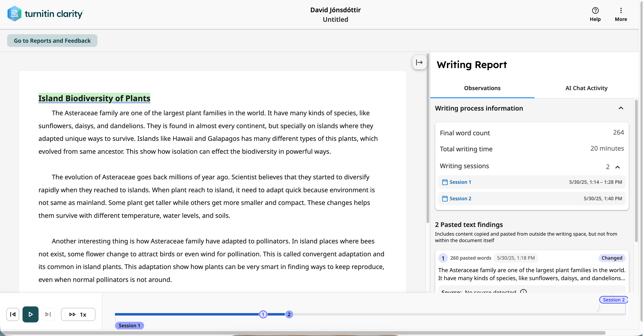Click the Session 2 time 5/30/25, 1:40 PM
Screen dimensions: 644x336
click(x=603, y=198)
